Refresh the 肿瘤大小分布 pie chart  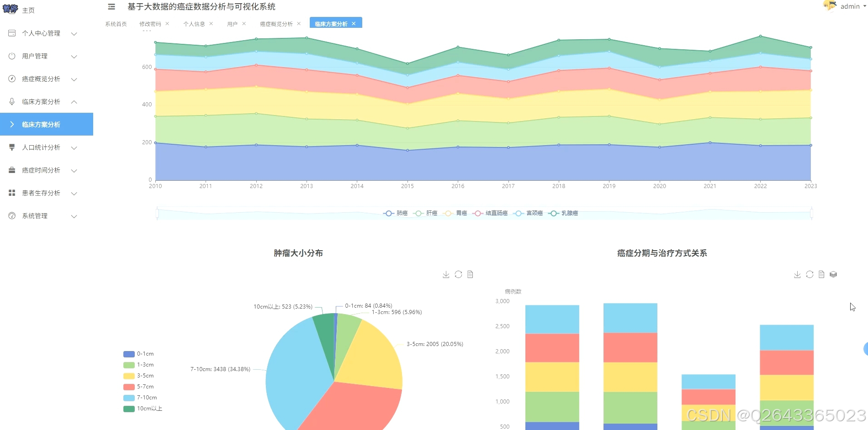[x=458, y=274]
